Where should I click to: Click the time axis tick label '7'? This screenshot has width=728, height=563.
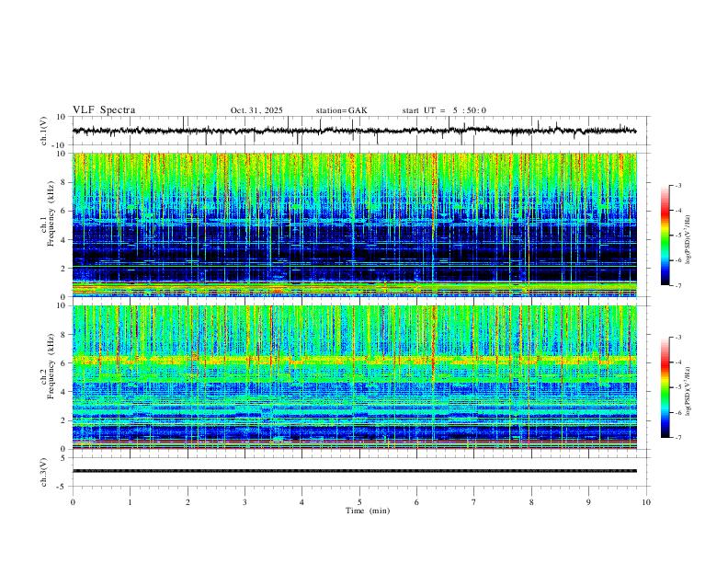[474, 502]
